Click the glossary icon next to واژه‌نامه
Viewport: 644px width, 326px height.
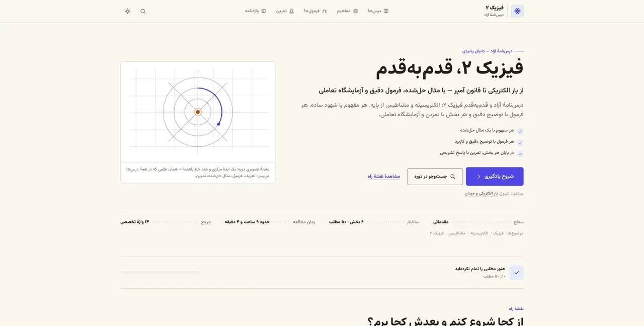[263, 11]
